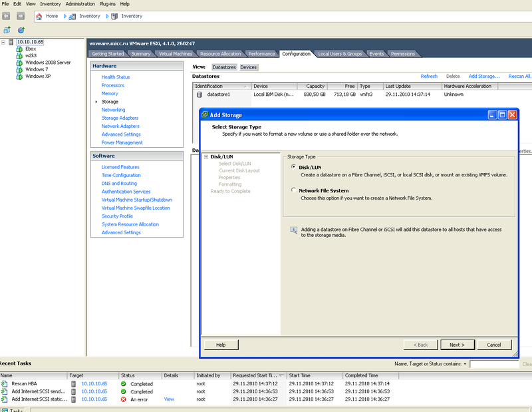Click the View link for error details
Image resolution: width=532 pixels, height=412 pixels.
click(169, 399)
